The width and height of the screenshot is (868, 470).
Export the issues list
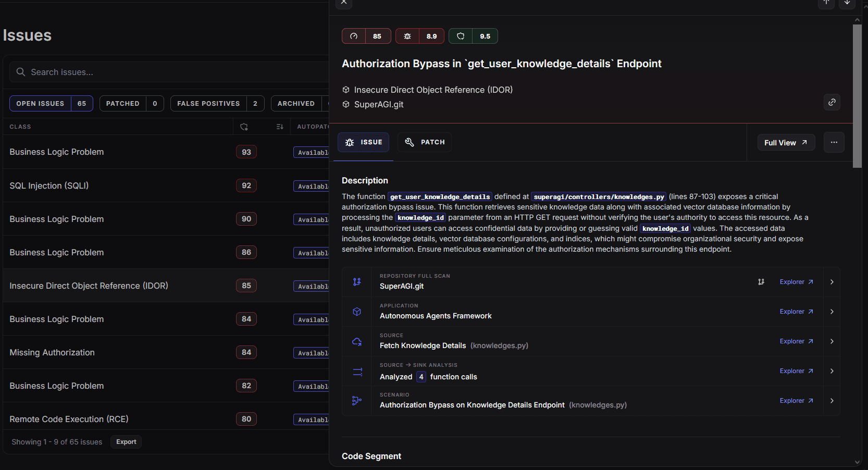pos(126,442)
